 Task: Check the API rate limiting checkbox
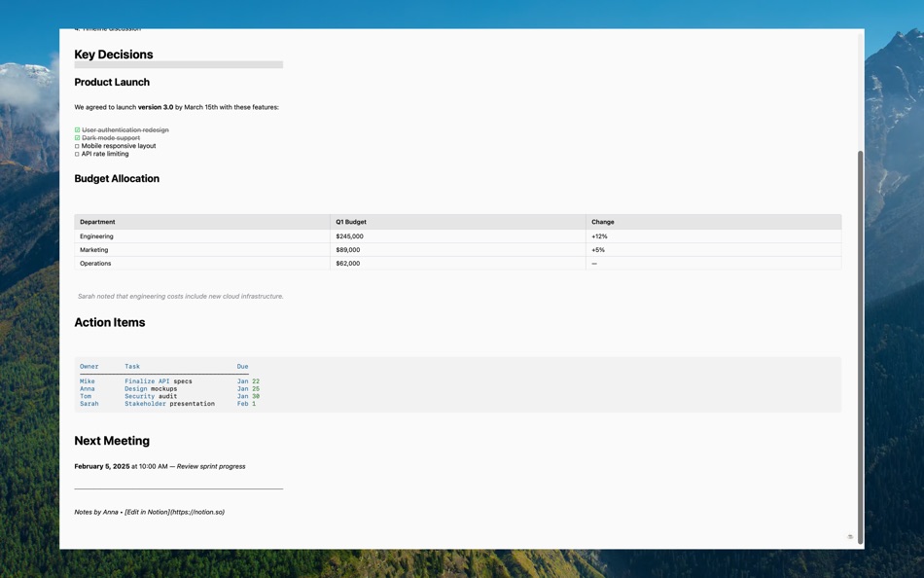(x=77, y=154)
